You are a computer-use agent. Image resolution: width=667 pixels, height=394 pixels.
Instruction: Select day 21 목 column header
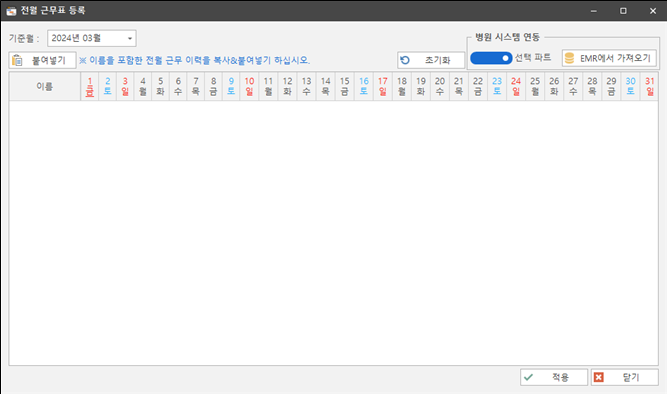(x=459, y=86)
